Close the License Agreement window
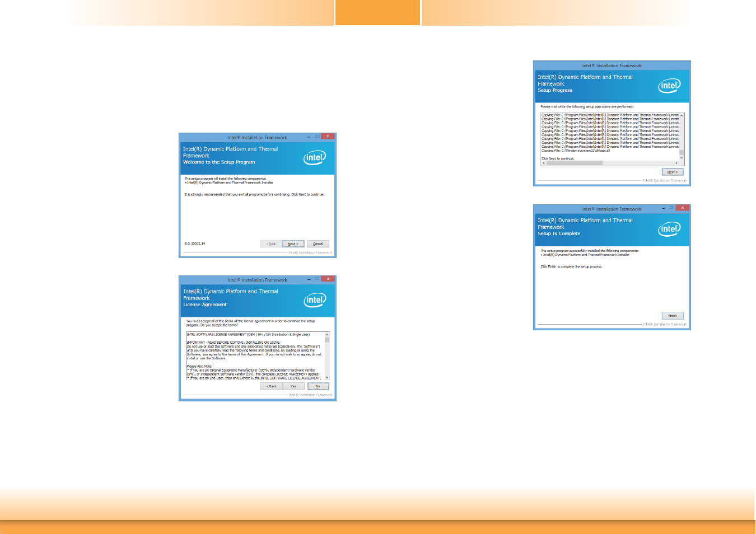Viewport: 756px width, 534px height. (328, 279)
